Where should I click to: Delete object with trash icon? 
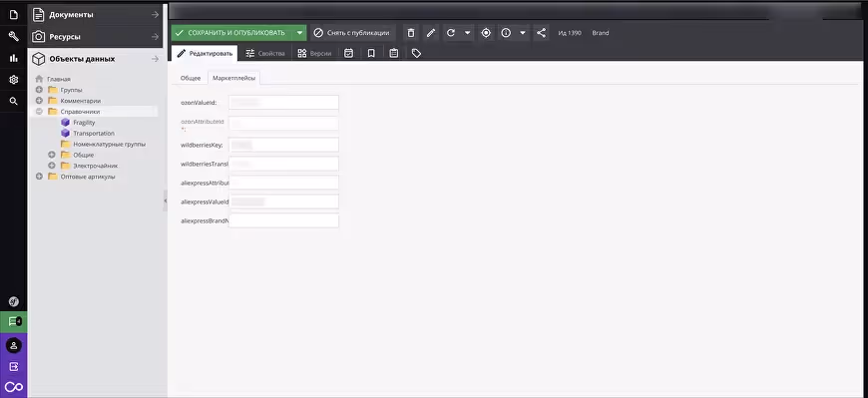(x=411, y=33)
